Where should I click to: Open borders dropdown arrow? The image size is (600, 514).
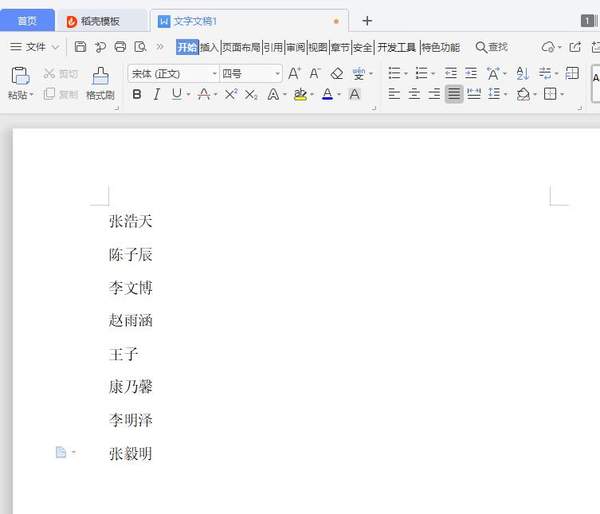coord(562,94)
